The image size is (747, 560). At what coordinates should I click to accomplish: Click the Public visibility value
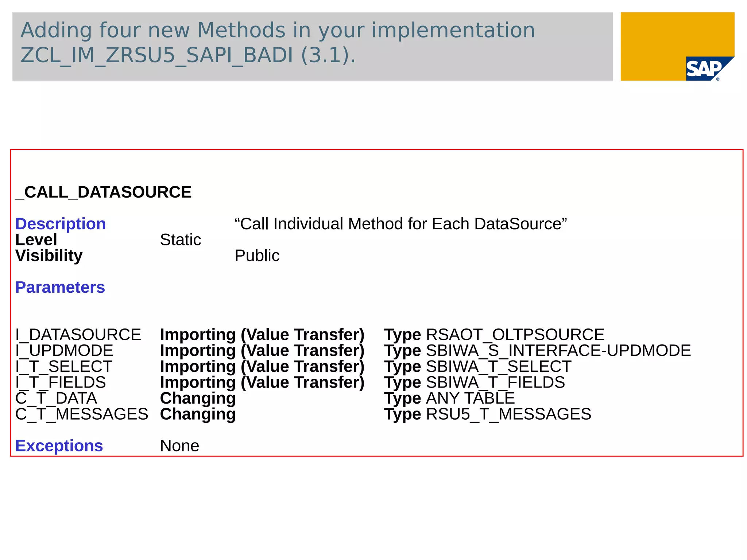257,256
